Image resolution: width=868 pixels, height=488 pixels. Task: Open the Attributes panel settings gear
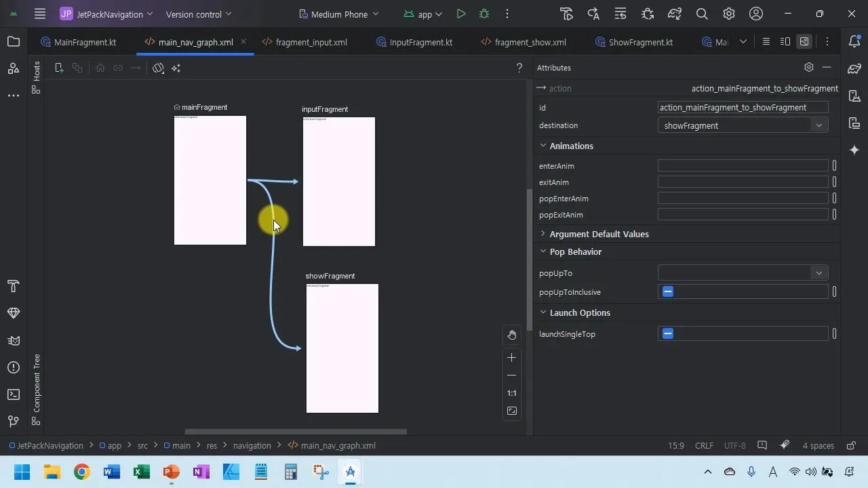point(808,68)
